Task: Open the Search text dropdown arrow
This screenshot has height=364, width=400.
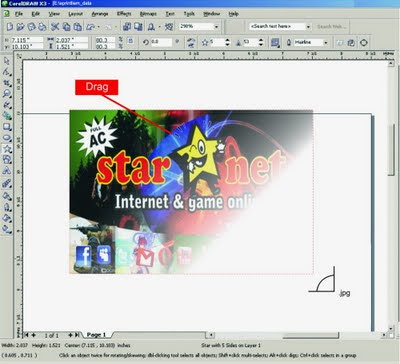Action: pyautogui.click(x=308, y=26)
